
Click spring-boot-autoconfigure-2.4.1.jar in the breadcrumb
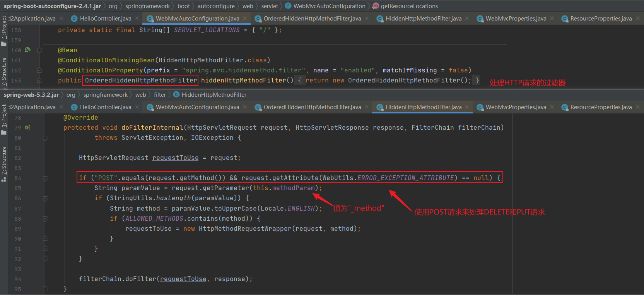pyautogui.click(x=52, y=6)
